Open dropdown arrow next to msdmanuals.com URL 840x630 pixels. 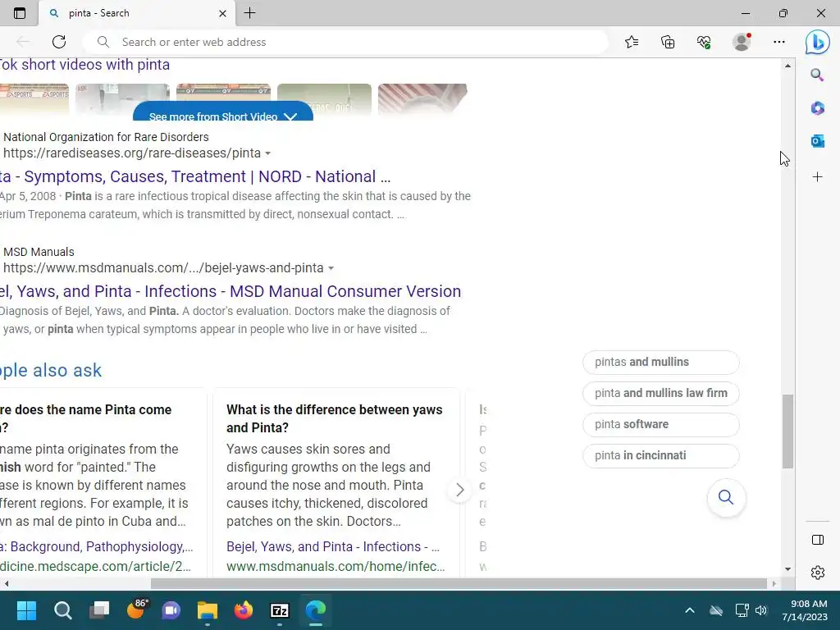click(x=331, y=268)
